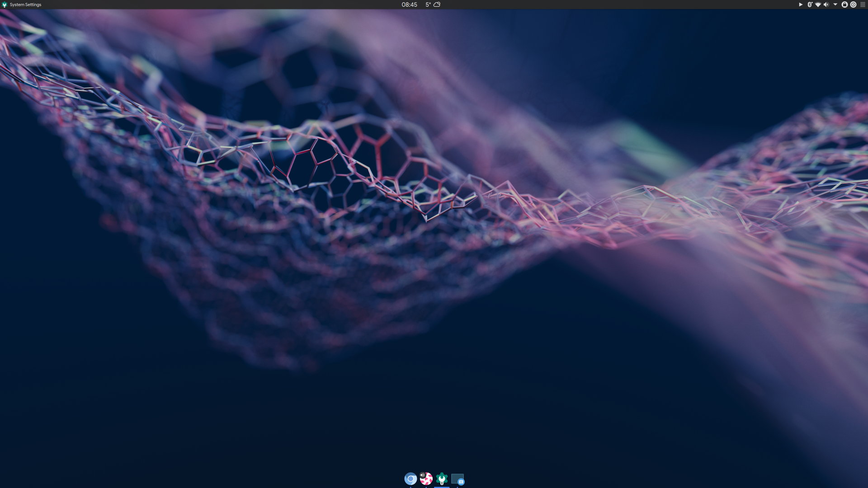Click the running indicator dot under Chromium's dock icon

tap(410, 488)
